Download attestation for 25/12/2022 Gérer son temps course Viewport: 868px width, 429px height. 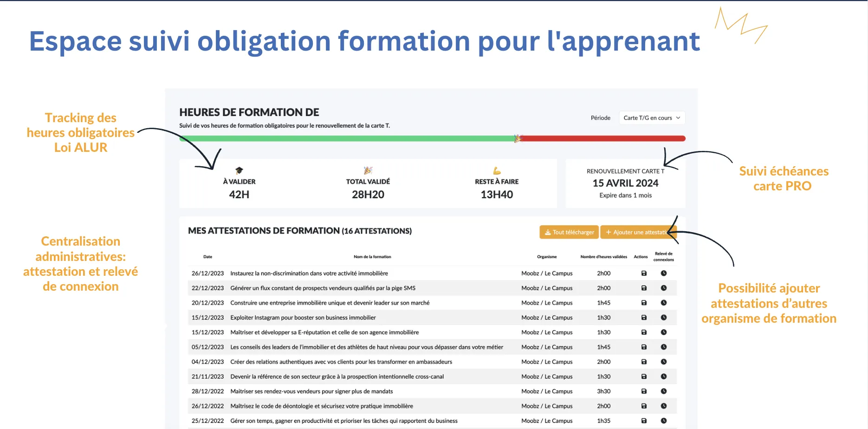[644, 421]
